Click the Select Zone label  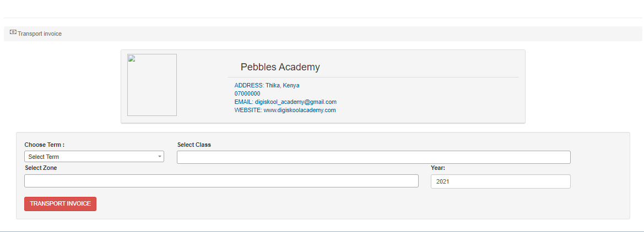[41, 168]
